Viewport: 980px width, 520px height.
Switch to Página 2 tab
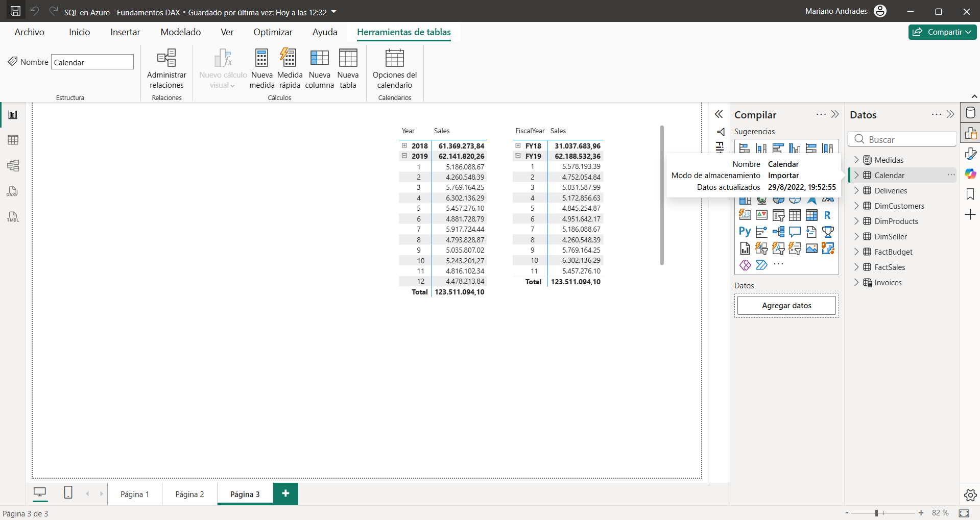189,494
